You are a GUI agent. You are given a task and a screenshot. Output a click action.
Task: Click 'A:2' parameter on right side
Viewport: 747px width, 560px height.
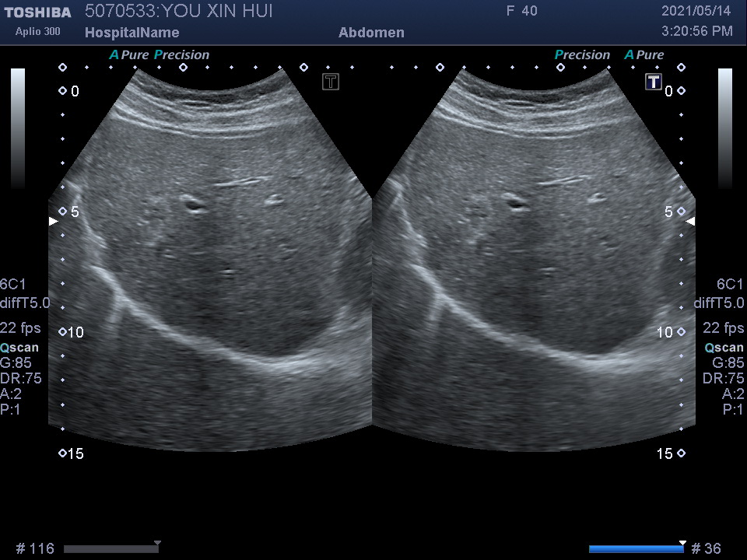coord(733,394)
